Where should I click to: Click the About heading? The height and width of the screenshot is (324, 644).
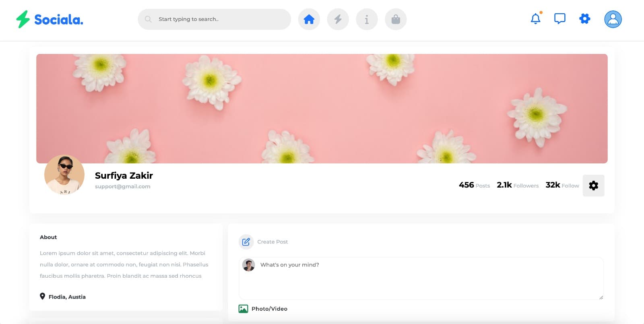pos(48,237)
